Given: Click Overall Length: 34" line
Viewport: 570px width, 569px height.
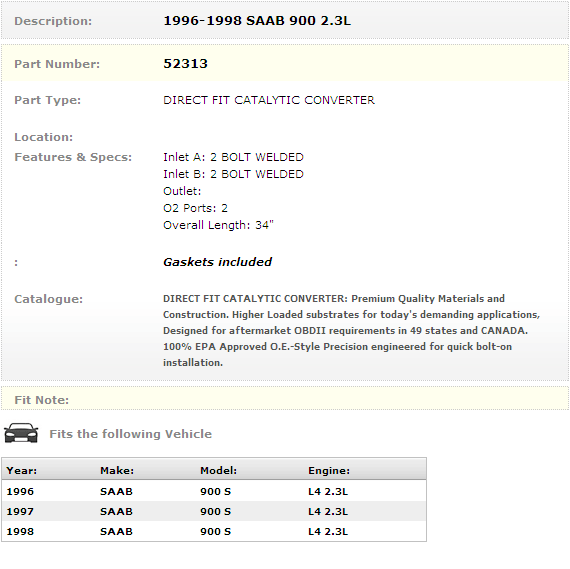Looking at the screenshot, I should click(218, 225).
